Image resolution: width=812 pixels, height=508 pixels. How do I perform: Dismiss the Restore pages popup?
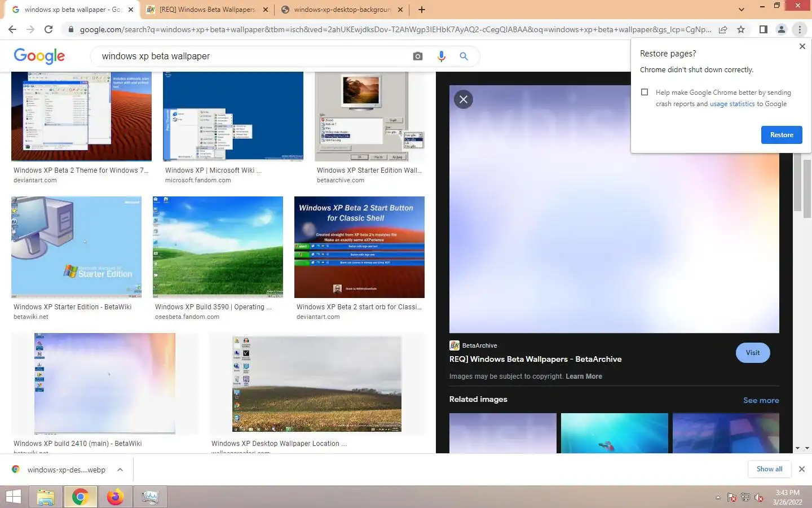coord(802,46)
